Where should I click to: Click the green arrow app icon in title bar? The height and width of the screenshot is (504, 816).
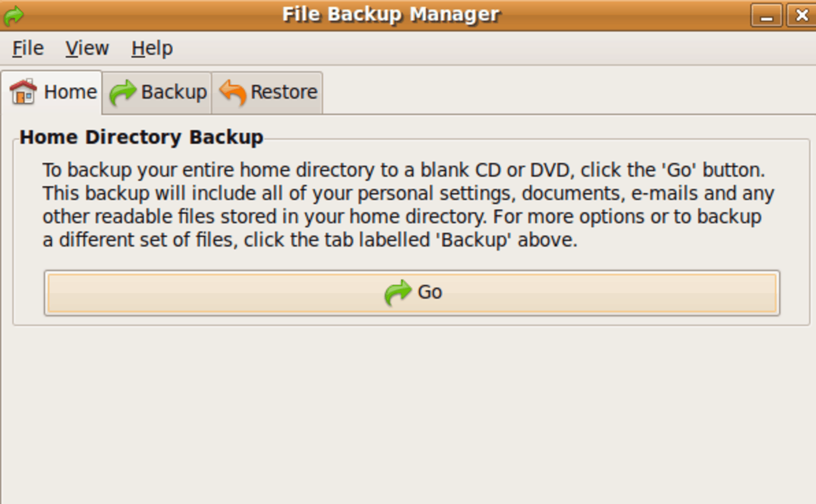click(x=14, y=16)
